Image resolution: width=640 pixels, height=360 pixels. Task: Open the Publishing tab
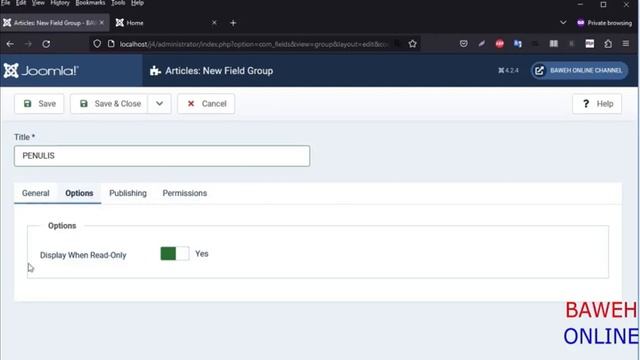tap(128, 193)
